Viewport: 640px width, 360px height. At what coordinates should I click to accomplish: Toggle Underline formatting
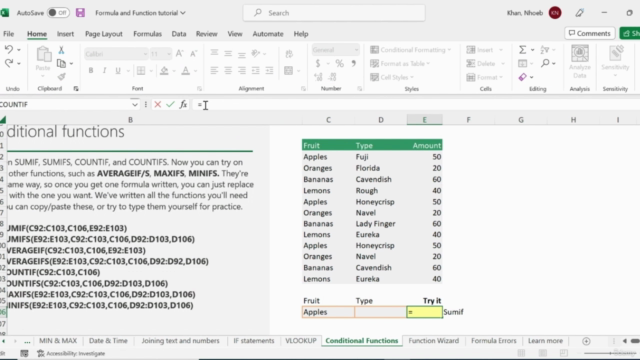[118, 71]
